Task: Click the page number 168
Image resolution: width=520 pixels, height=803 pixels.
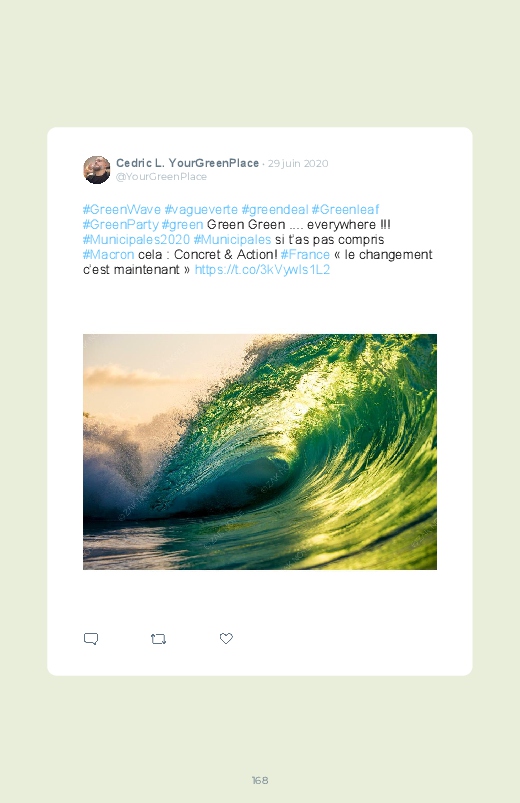Action: [x=260, y=780]
